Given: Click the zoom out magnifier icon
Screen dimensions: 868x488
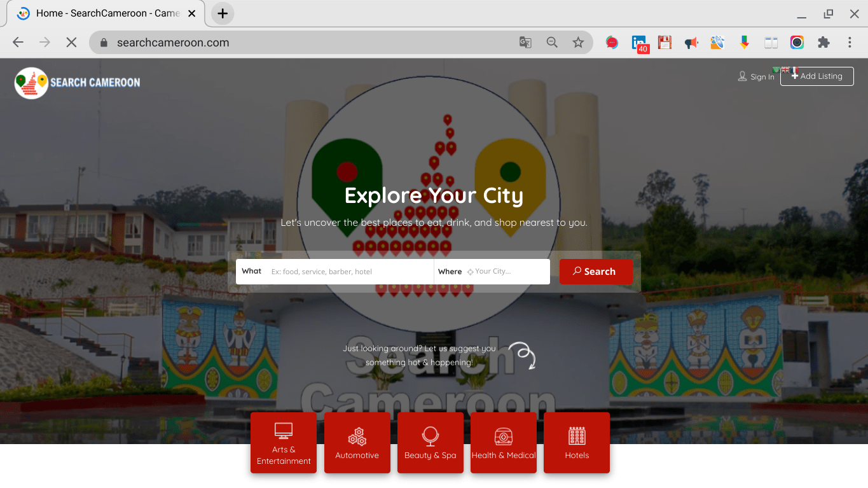Looking at the screenshot, I should click(552, 43).
